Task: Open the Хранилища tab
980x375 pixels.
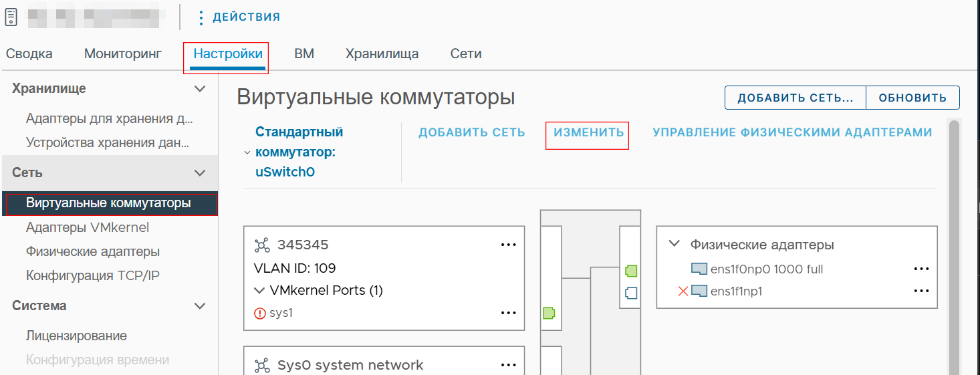Action: 382,54
